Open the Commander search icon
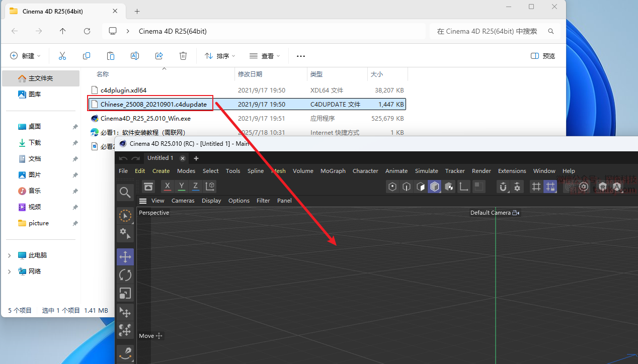Screen dimensions: 638x364 click(x=125, y=192)
